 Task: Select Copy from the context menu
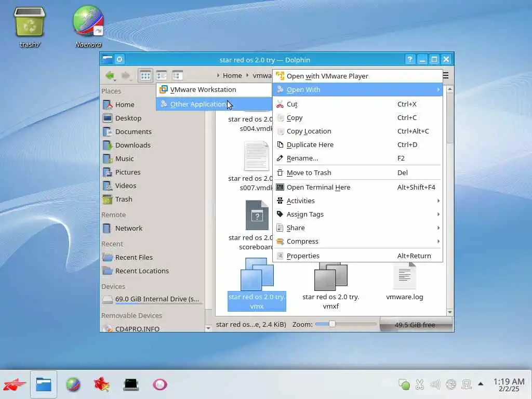pos(357,118)
